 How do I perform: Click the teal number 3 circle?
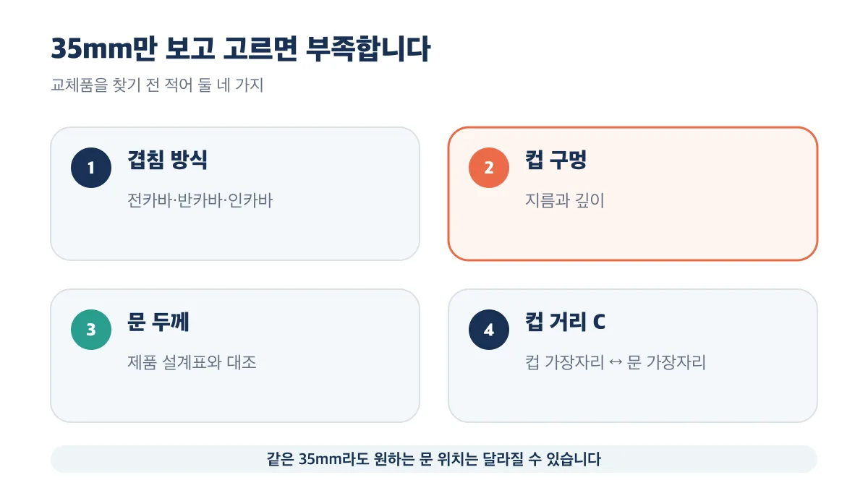(91, 330)
